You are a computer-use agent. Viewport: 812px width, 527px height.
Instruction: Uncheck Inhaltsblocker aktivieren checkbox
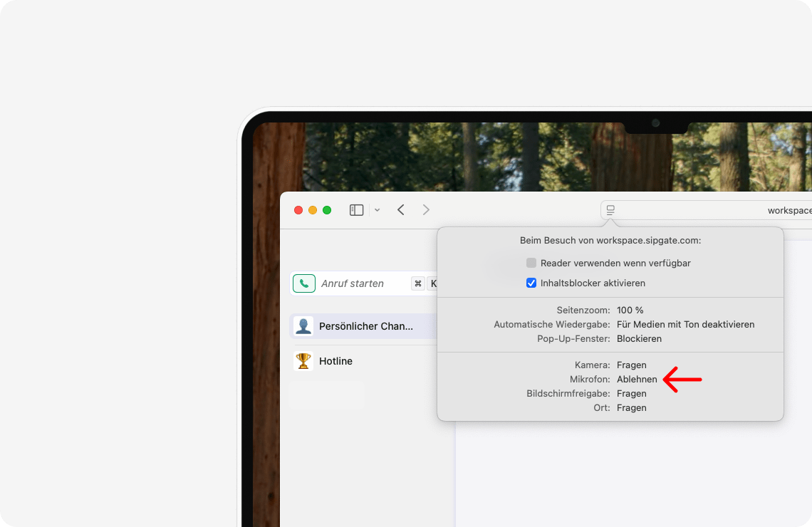(x=531, y=283)
